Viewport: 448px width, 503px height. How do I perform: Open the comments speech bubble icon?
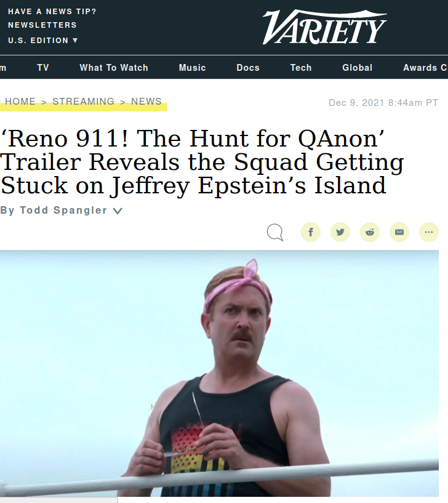(x=275, y=232)
